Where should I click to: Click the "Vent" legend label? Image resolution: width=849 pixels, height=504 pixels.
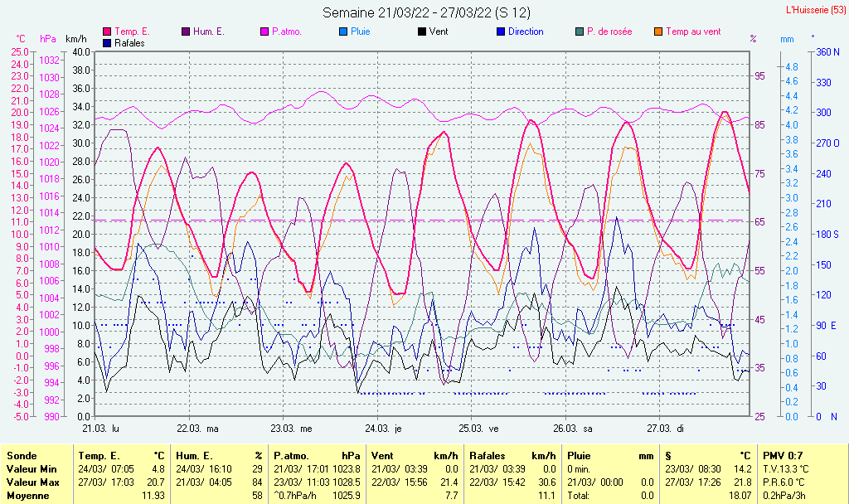(439, 32)
